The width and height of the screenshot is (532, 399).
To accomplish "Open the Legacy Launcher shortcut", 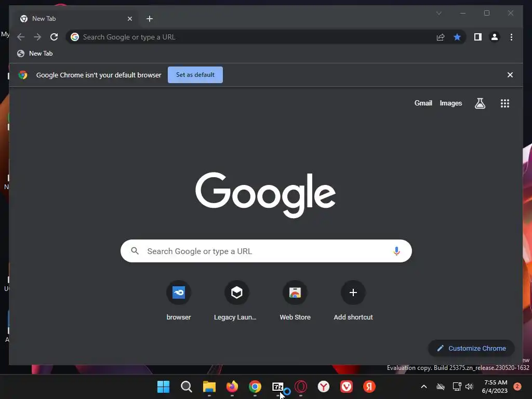I will pos(236,300).
